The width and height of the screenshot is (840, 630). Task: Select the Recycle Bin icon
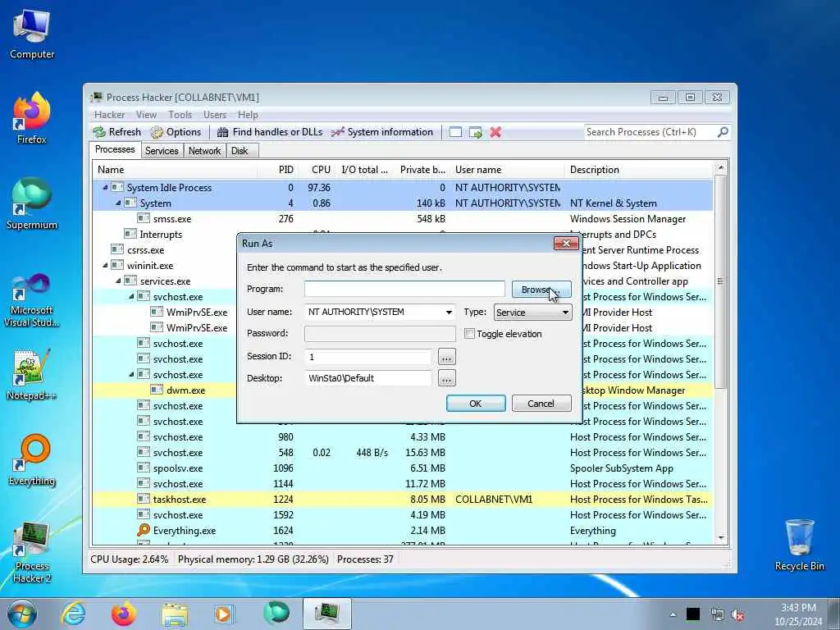799,546
